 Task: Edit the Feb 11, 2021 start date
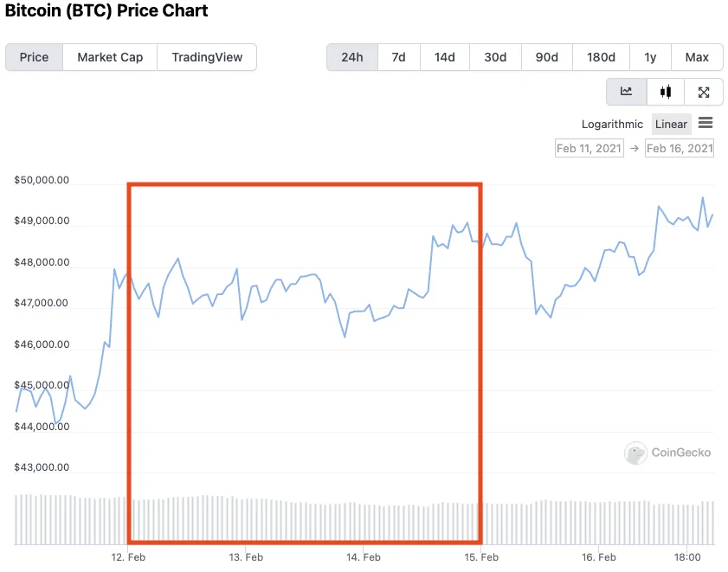[x=589, y=148]
